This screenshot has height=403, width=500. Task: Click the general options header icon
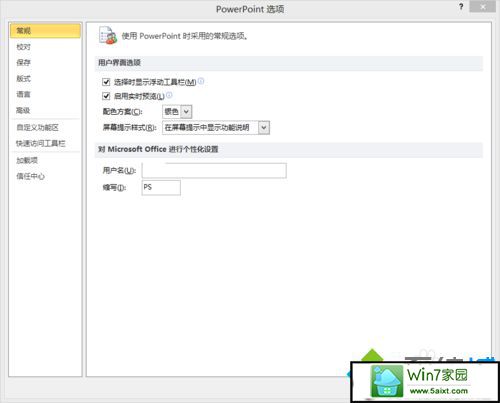(108, 35)
